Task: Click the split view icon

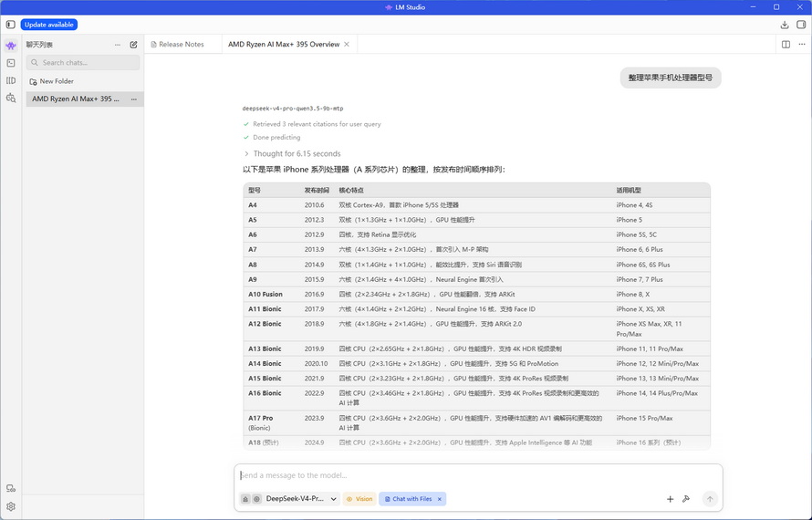Action: [786, 45]
